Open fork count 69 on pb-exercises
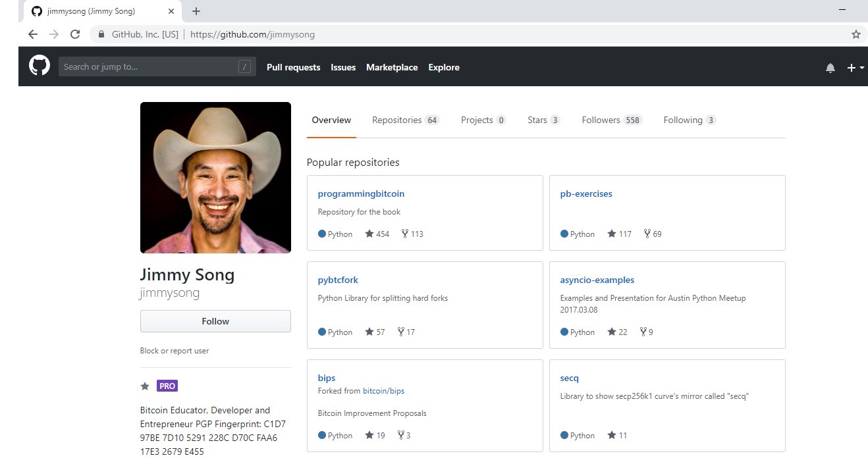The width and height of the screenshot is (868, 464). pos(653,234)
